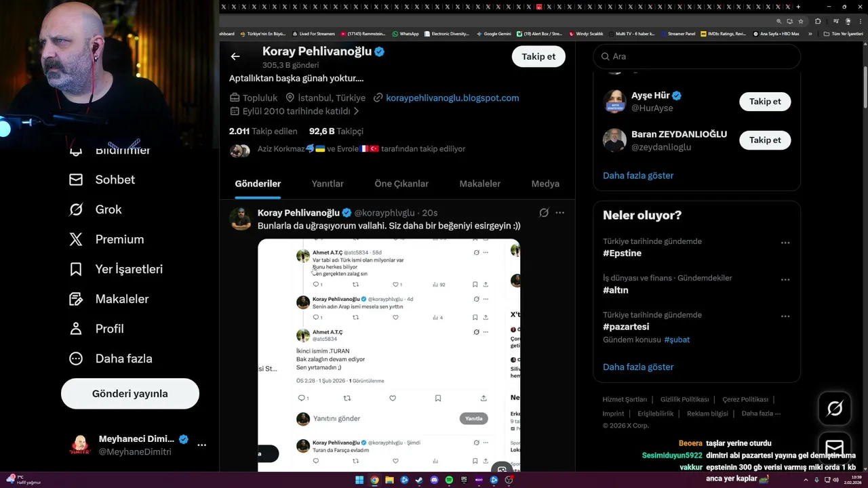Open the Google Gemini bookmark
The width and height of the screenshot is (868, 488).
(x=494, y=33)
